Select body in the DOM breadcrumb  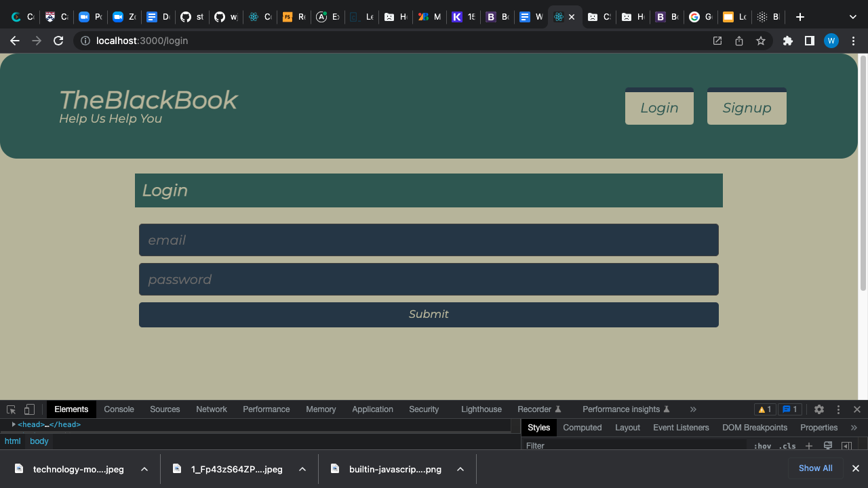(x=39, y=441)
